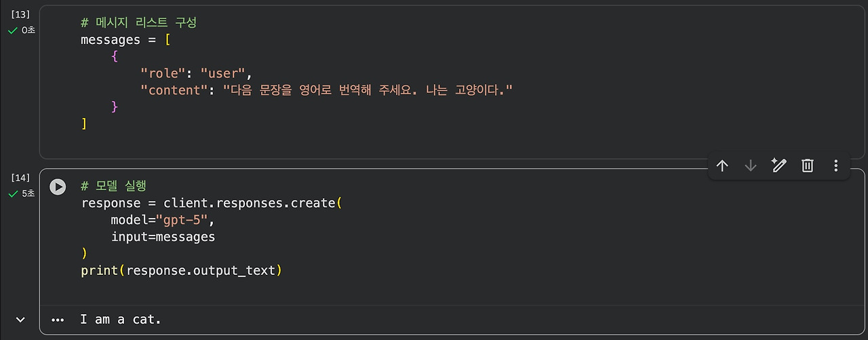Image resolution: width=868 pixels, height=340 pixels.
Task: Click the green checkmark of cell 14
Action: pyautogui.click(x=12, y=194)
